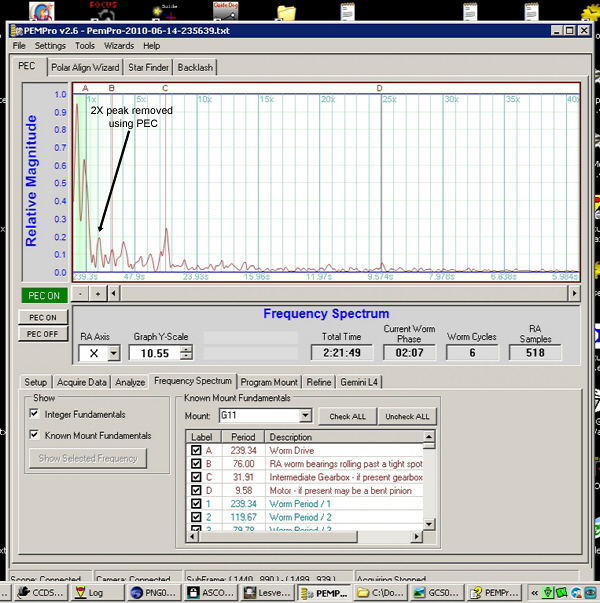Click the Uncheck ALL button
The height and width of the screenshot is (603, 600).
[407, 416]
